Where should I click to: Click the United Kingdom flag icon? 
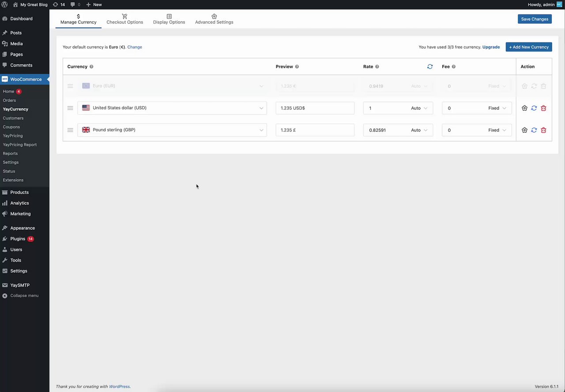click(86, 130)
